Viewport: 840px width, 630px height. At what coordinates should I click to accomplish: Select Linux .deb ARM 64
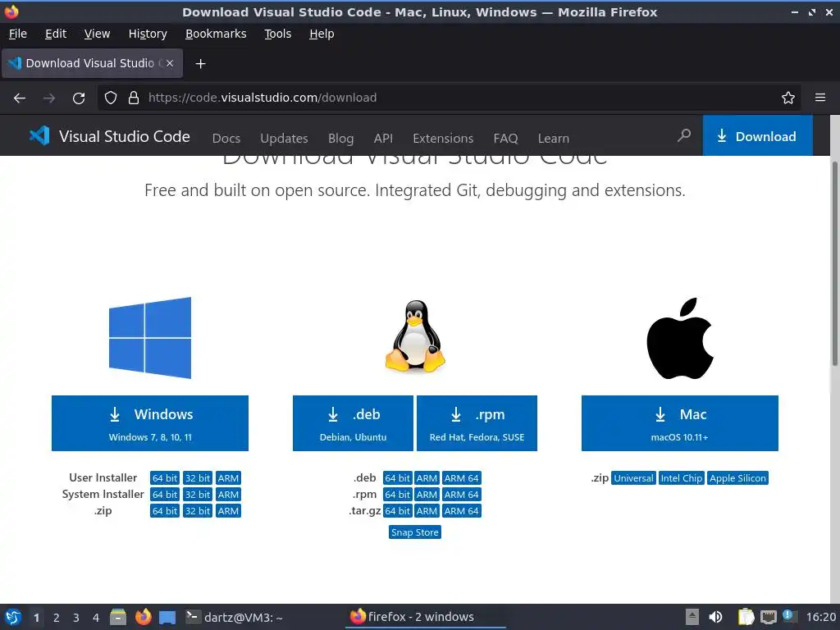pos(461,478)
